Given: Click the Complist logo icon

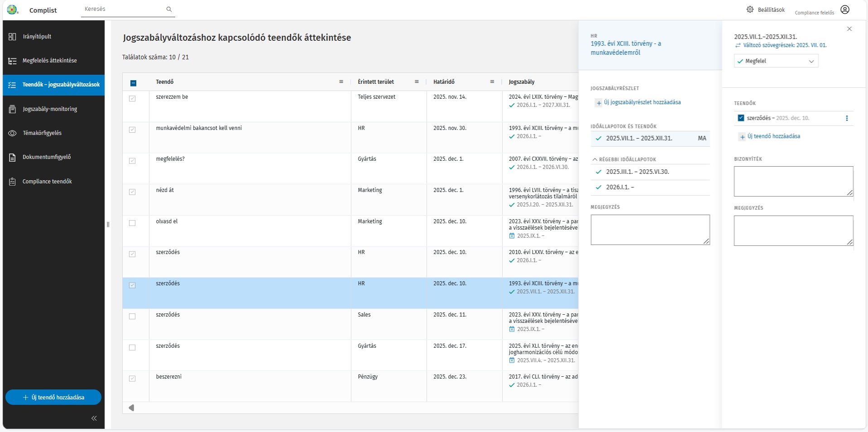Looking at the screenshot, I should coord(12,10).
